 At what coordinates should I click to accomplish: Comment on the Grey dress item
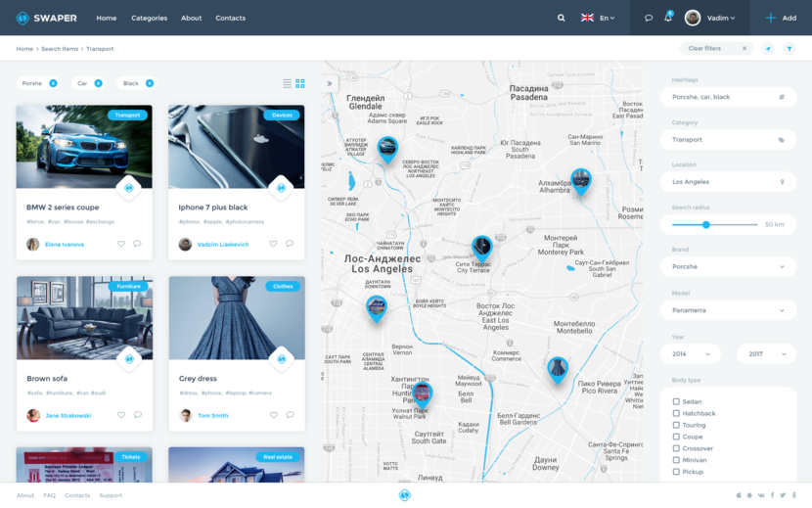pyautogui.click(x=290, y=415)
